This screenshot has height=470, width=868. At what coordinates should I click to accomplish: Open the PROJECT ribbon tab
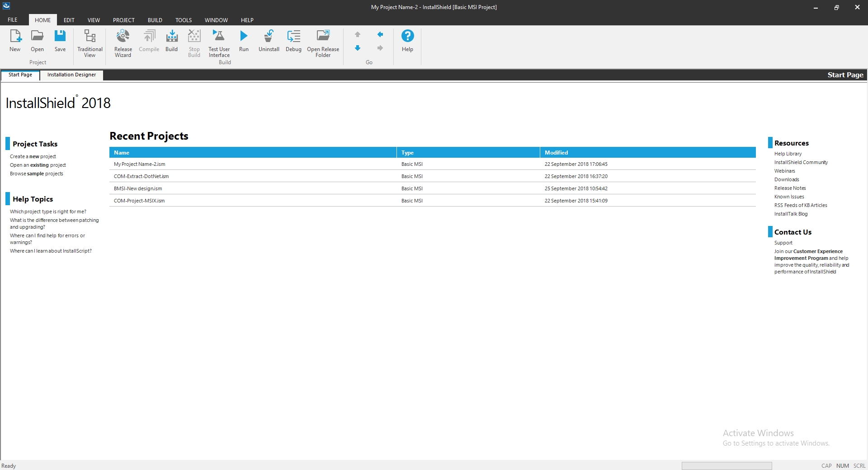click(124, 20)
